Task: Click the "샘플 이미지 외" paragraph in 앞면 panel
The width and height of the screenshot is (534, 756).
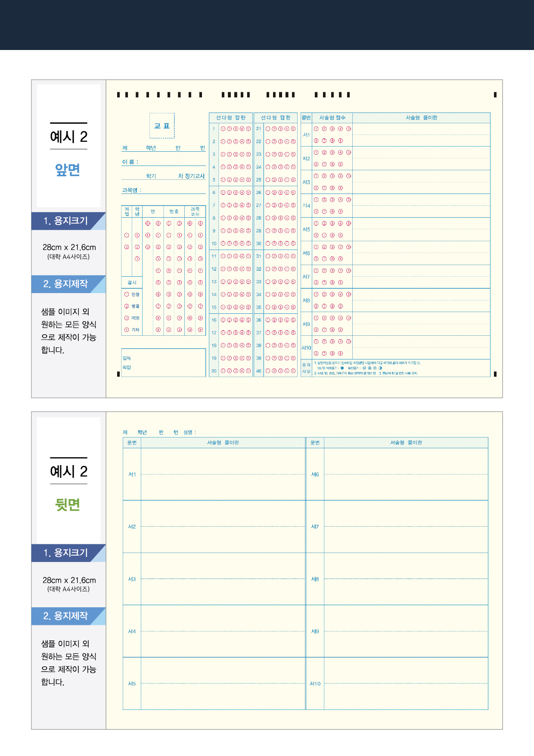Action: (x=68, y=331)
